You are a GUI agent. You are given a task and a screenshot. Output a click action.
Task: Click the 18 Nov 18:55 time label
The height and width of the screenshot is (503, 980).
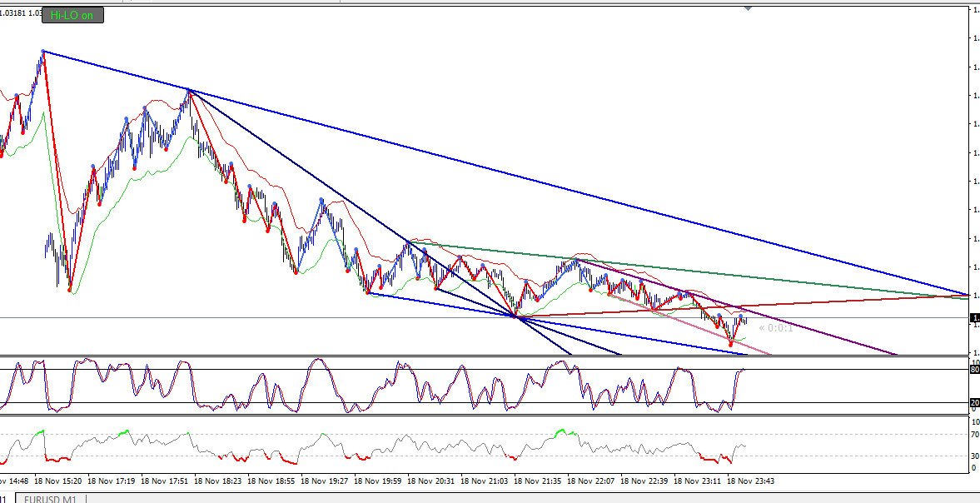[x=271, y=481]
